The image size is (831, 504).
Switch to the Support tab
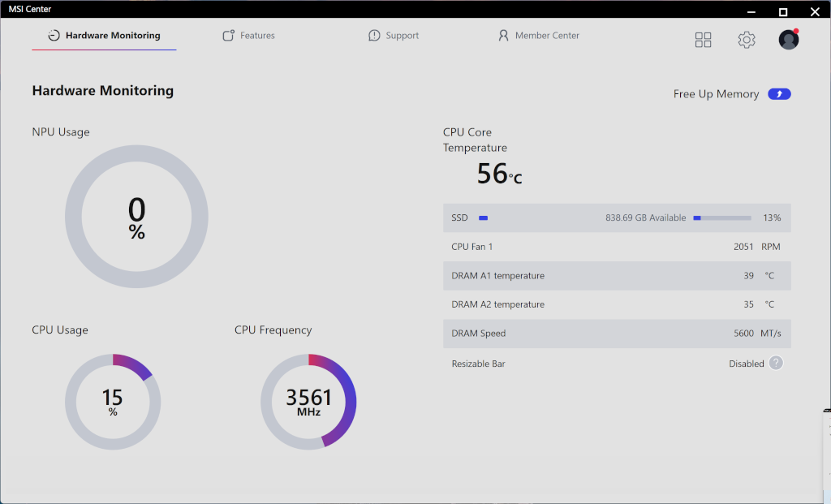[394, 36]
